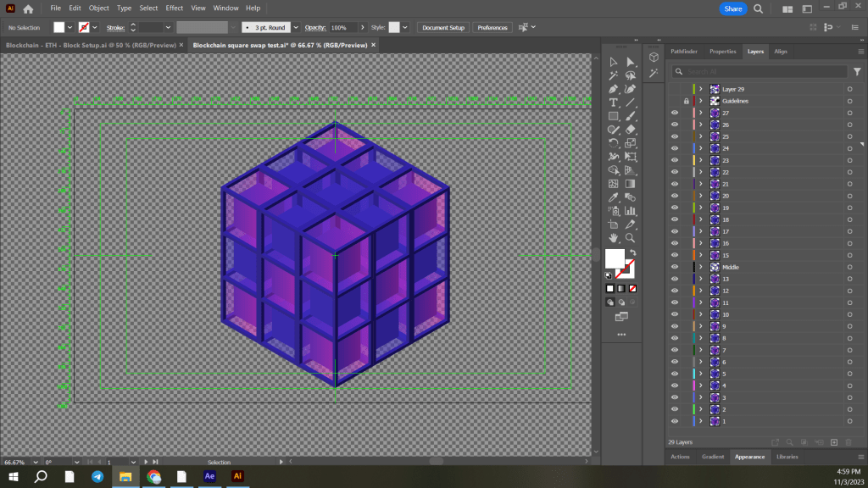Screen dimensions: 868x488
Task: Toggle visibility of the Middle layer
Action: click(x=675, y=267)
